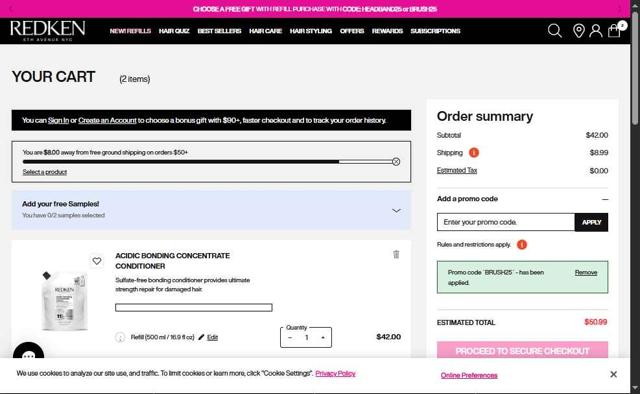Click the Acidic Bonding Concentrate Conditioner title
The width and height of the screenshot is (640, 394).
click(x=172, y=261)
